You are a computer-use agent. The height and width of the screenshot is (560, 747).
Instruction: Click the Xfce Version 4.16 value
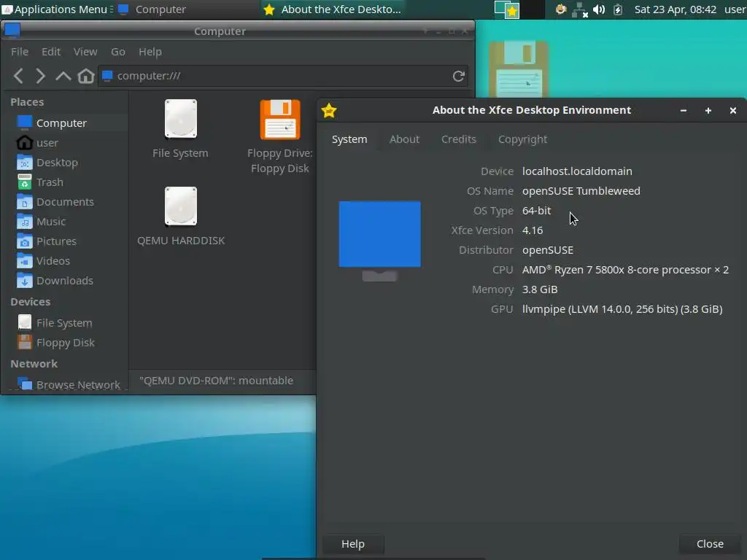pos(532,230)
